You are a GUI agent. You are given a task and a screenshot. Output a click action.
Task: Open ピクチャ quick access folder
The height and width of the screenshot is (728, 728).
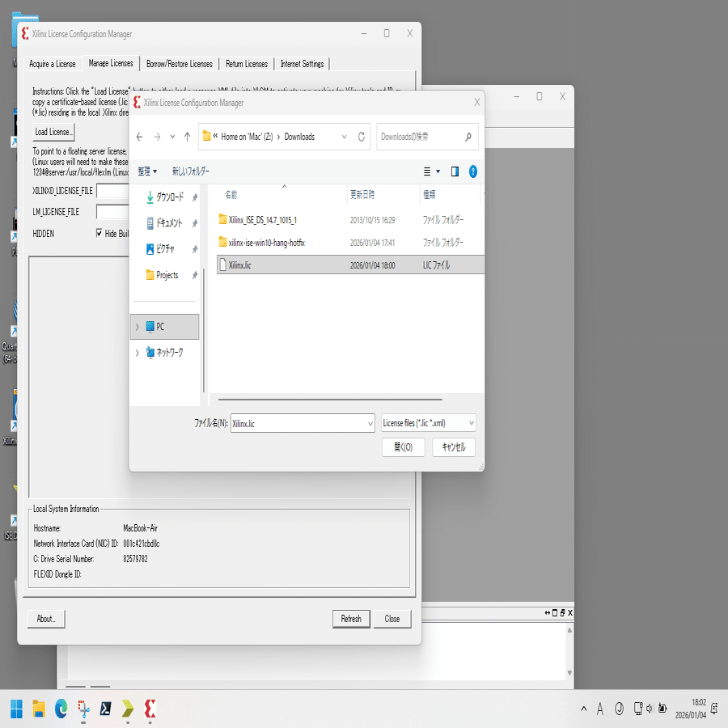161,249
